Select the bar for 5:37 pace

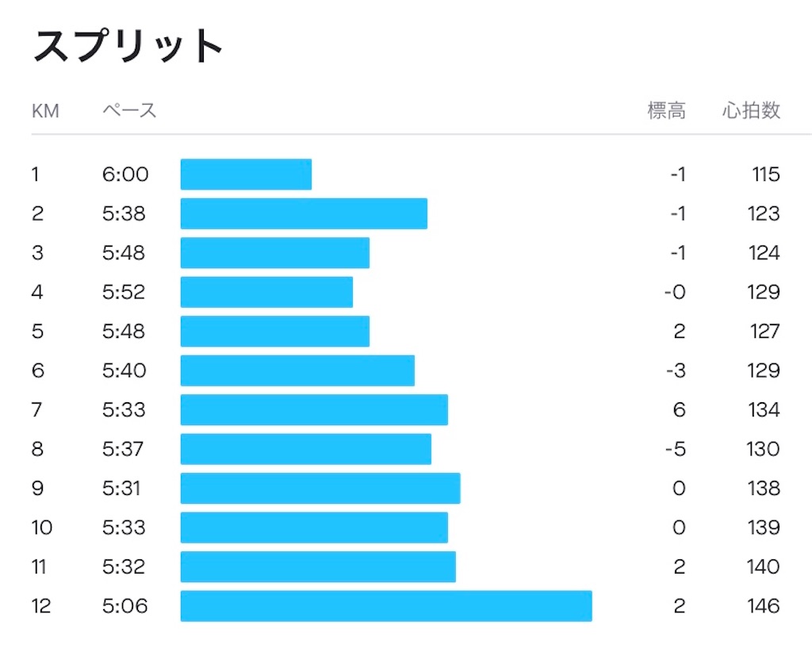[x=306, y=449]
